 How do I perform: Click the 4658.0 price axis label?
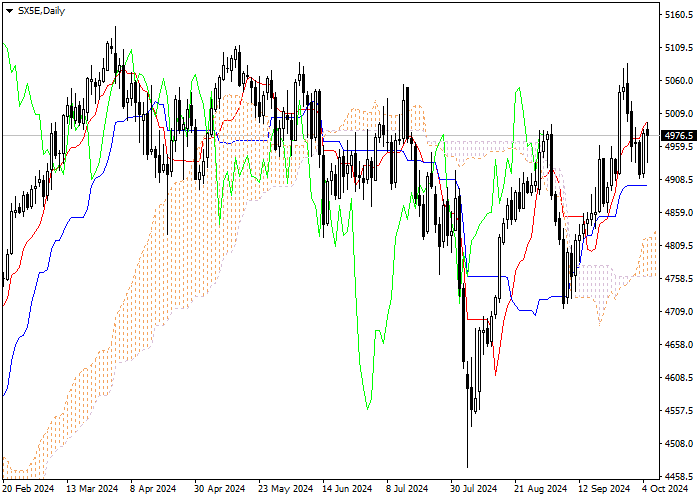click(679, 345)
